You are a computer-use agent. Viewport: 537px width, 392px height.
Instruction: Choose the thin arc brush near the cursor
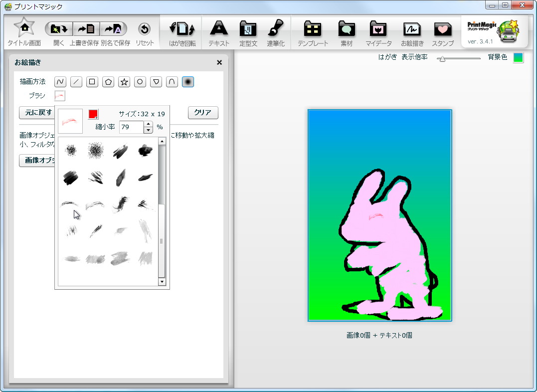click(69, 204)
